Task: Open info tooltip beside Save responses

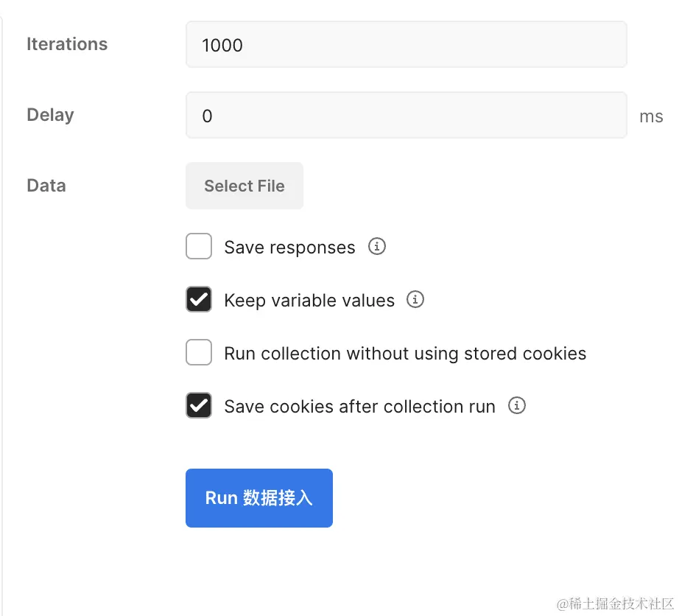Action: tap(376, 247)
